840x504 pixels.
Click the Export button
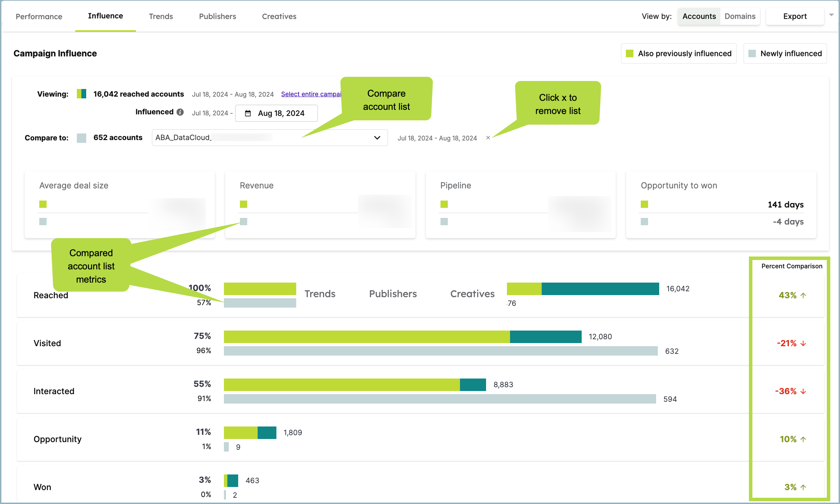tap(795, 16)
